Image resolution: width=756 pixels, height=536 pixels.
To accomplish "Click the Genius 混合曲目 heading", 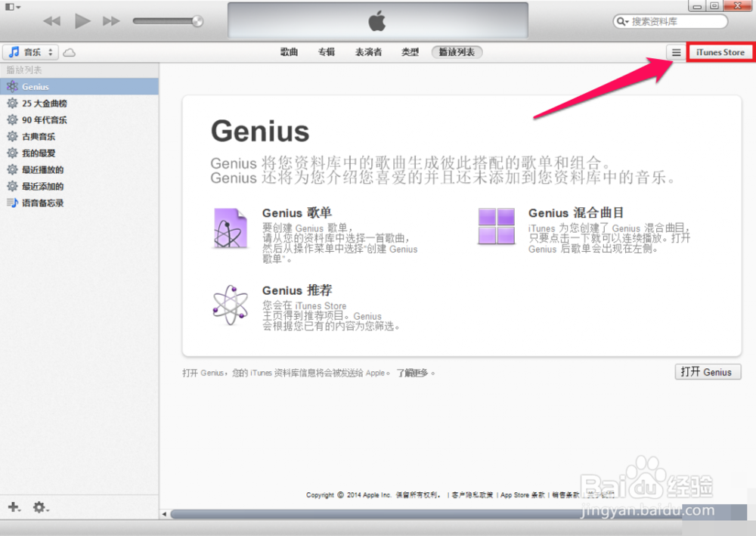I will pos(576,212).
